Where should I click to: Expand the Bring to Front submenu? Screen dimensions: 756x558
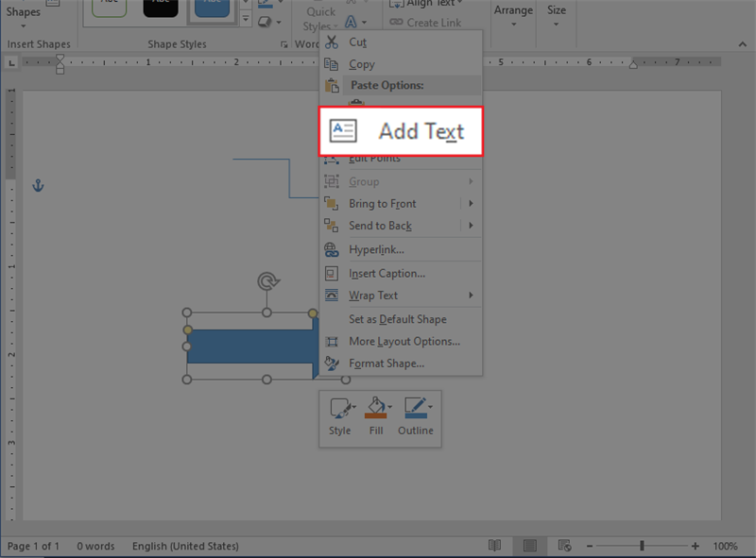click(x=470, y=203)
